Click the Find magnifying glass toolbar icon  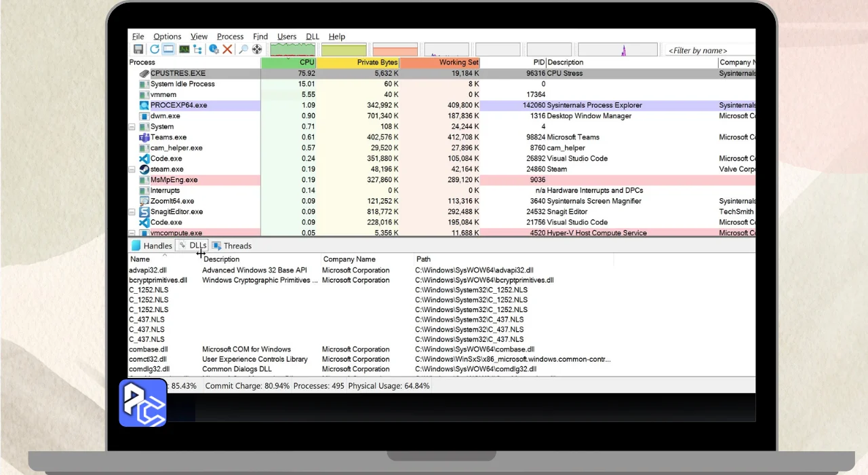243,50
